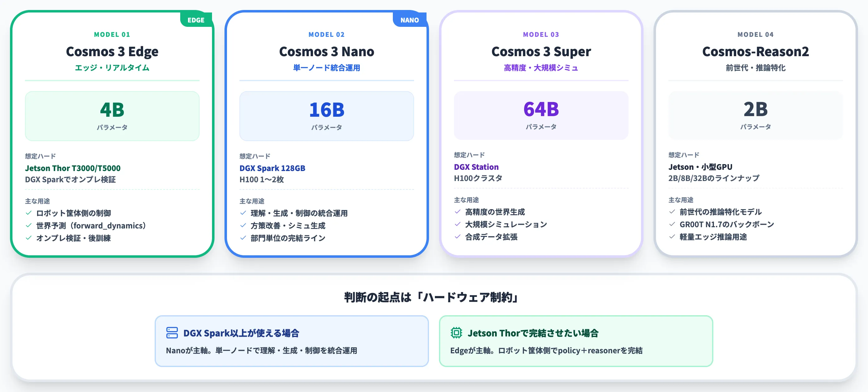
Task: Click the description starting Edgeが主軸
Action: click(x=546, y=350)
